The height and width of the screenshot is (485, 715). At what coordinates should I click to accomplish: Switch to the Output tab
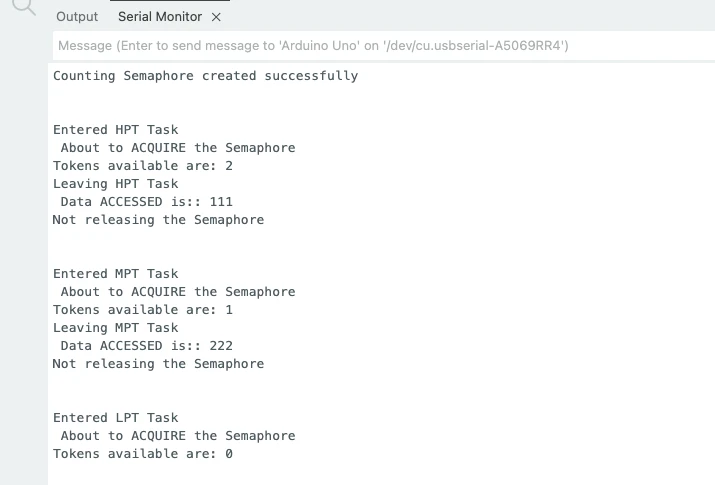(x=77, y=17)
